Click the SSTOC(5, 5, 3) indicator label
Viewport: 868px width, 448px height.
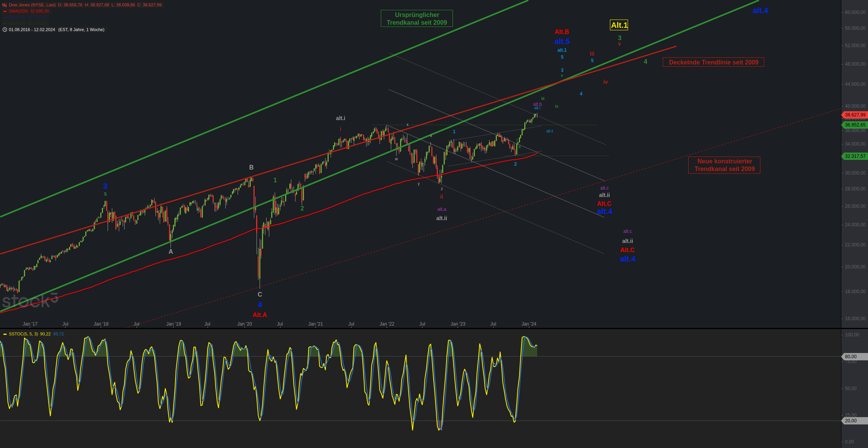[x=24, y=334]
